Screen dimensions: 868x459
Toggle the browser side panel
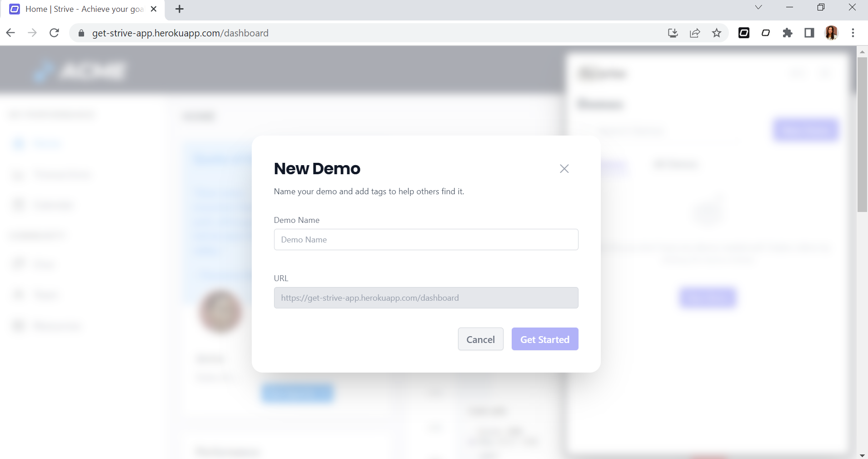[809, 33]
